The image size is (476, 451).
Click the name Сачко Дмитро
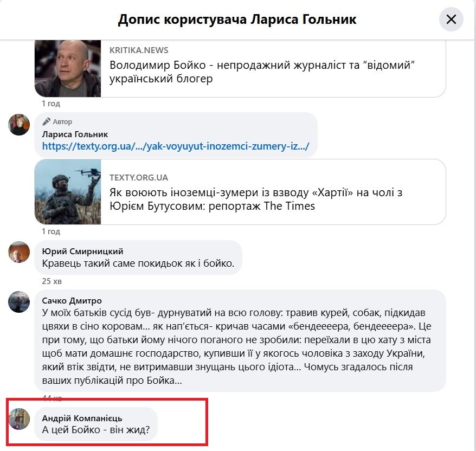(x=72, y=300)
